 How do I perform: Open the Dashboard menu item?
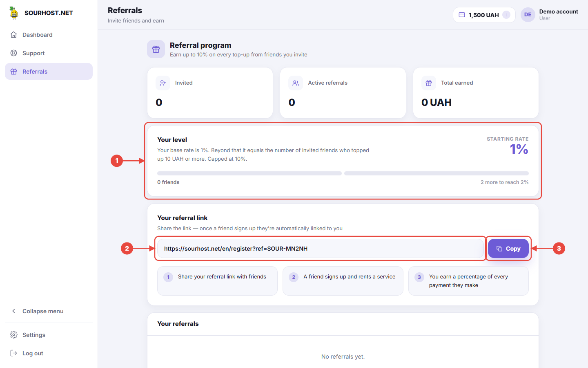point(49,35)
